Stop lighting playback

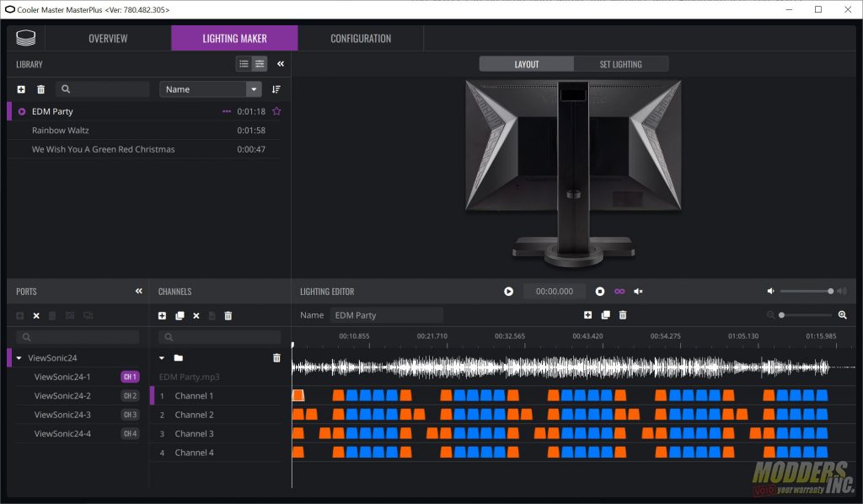600,291
